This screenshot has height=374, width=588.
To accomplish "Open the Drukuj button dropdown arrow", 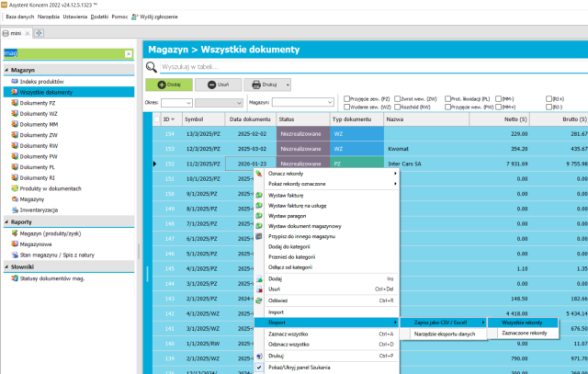I will click(x=288, y=85).
